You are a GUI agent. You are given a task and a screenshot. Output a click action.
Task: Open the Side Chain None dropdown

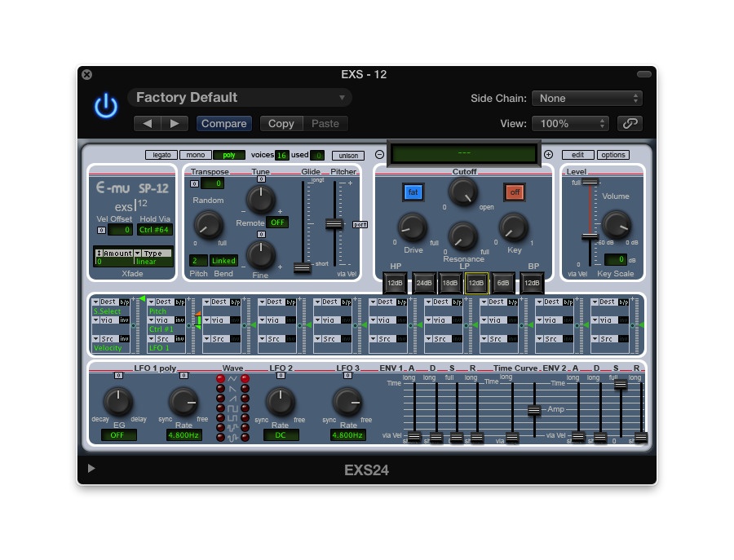587,99
